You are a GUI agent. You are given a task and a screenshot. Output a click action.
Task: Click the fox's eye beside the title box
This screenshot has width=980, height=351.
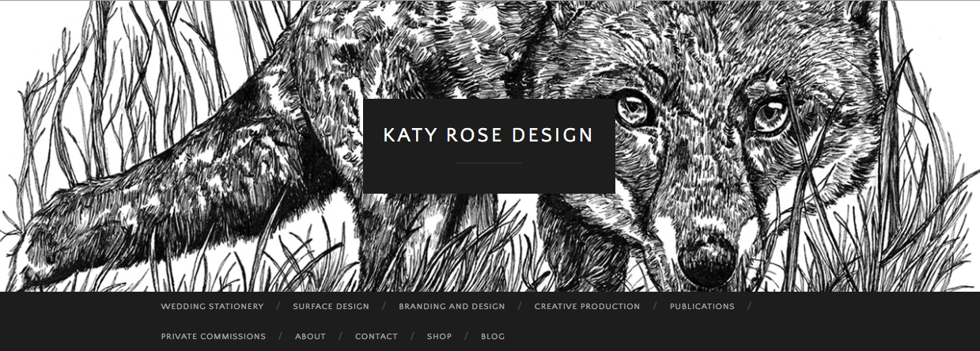[632, 110]
